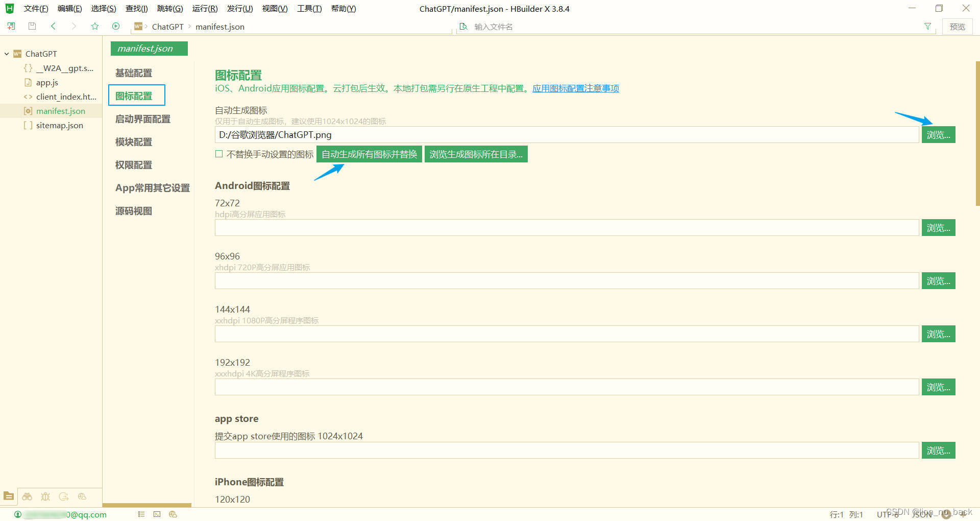Open 应用图标配置注意事项 link
Viewport: 980px width, 521px height.
point(575,88)
